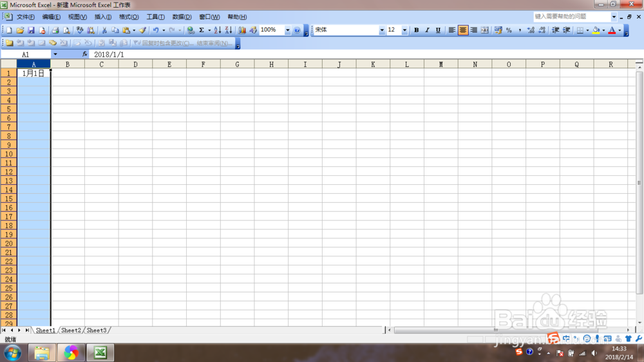Decrease decimal places icon
This screenshot has height=362, width=644.
click(542, 30)
